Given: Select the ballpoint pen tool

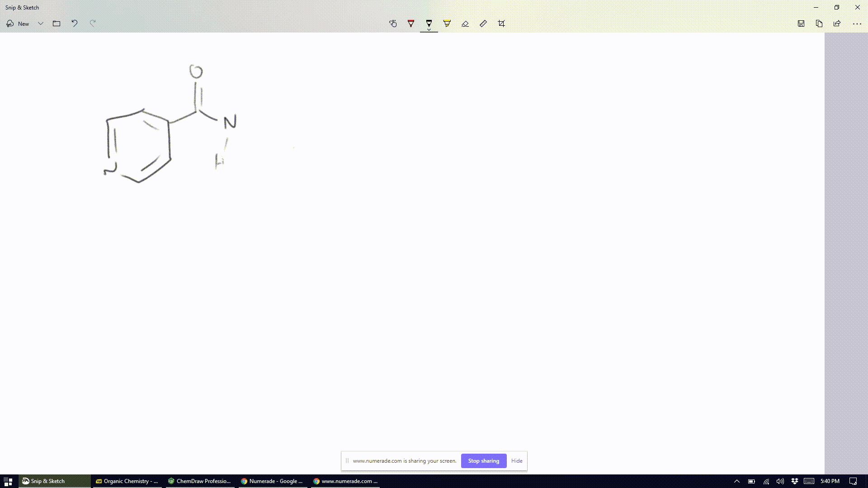Looking at the screenshot, I should pyautogui.click(x=411, y=23).
